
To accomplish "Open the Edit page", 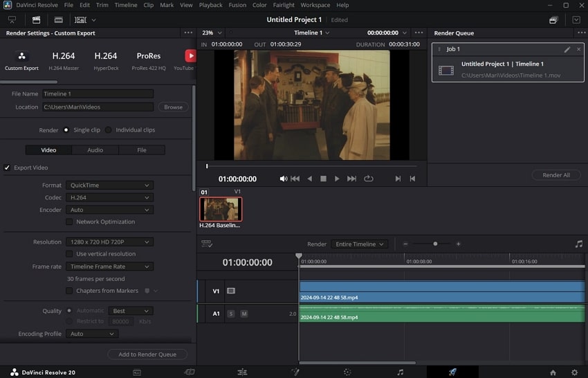I will 242,372.
